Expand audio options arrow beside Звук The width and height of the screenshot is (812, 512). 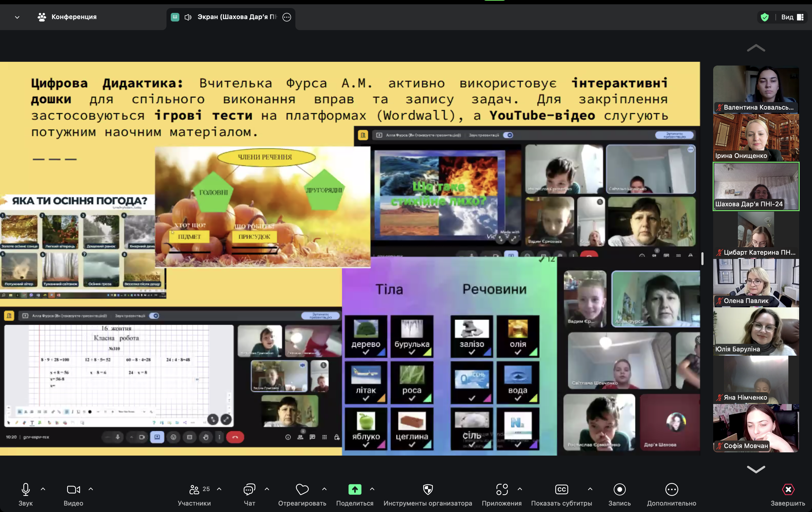pos(43,489)
